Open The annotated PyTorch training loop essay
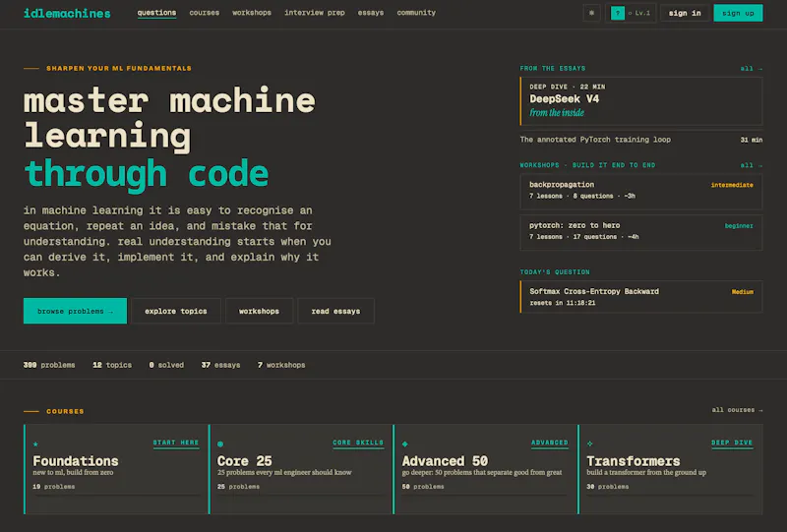 tap(641, 140)
